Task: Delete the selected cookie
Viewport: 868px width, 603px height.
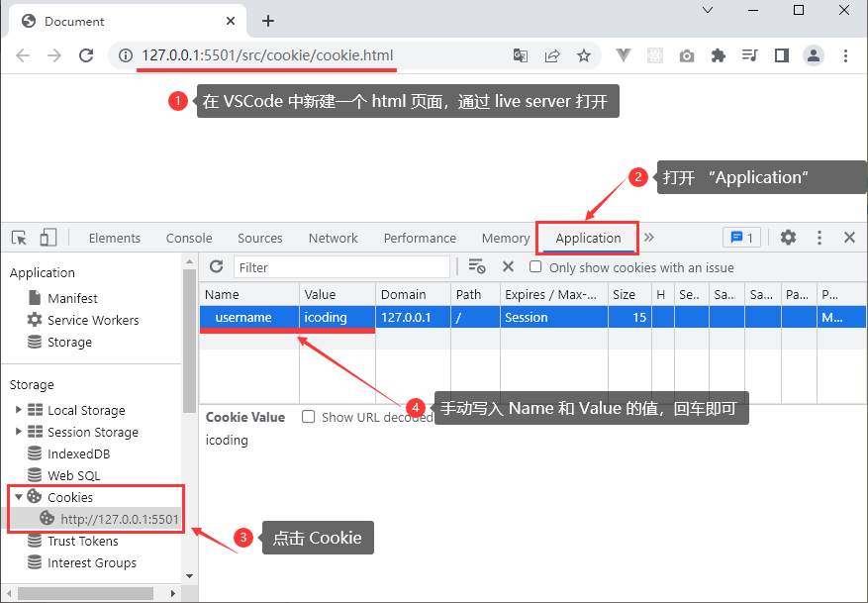Action: tap(508, 267)
